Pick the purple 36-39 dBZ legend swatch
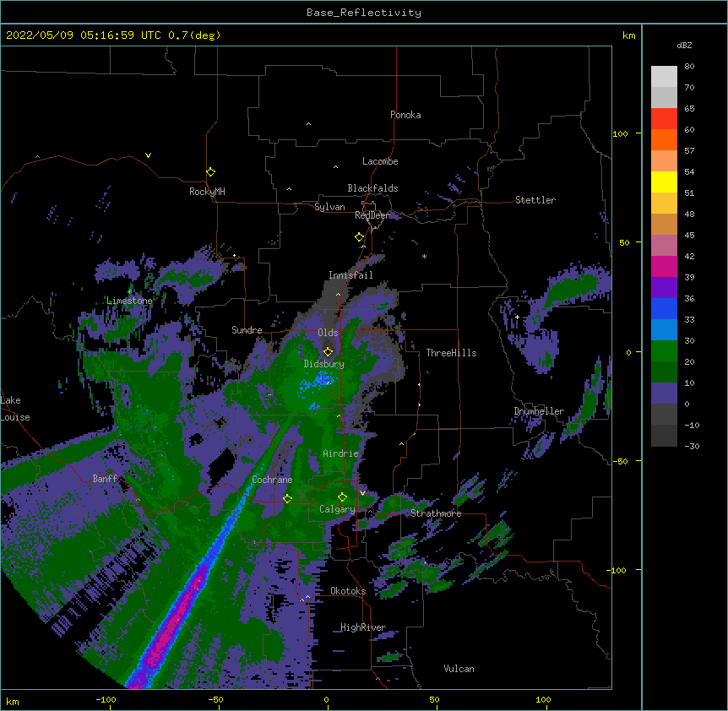The width and height of the screenshot is (728, 711). point(664,288)
